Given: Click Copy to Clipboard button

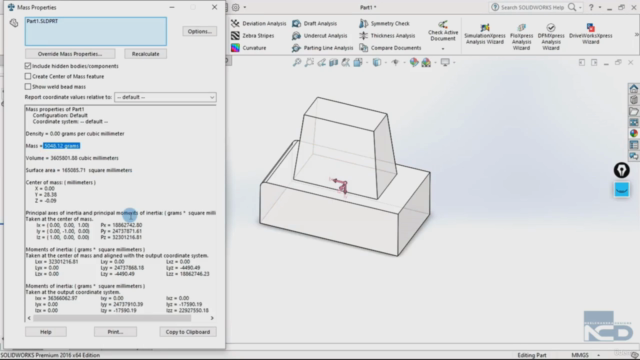Looking at the screenshot, I should point(188,332).
